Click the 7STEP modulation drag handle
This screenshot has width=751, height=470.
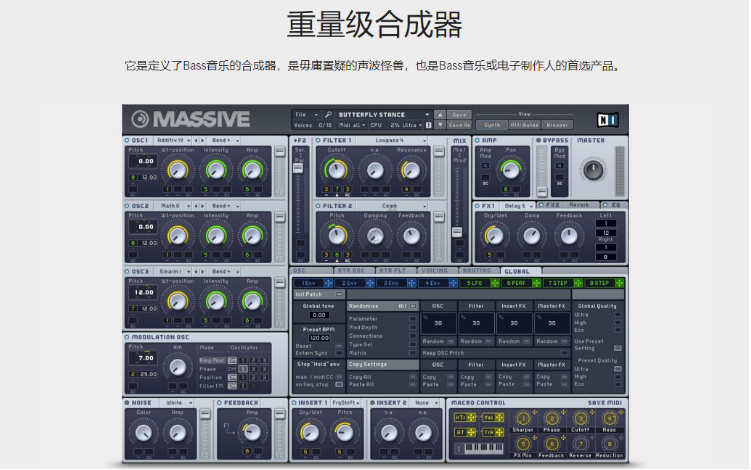point(578,283)
